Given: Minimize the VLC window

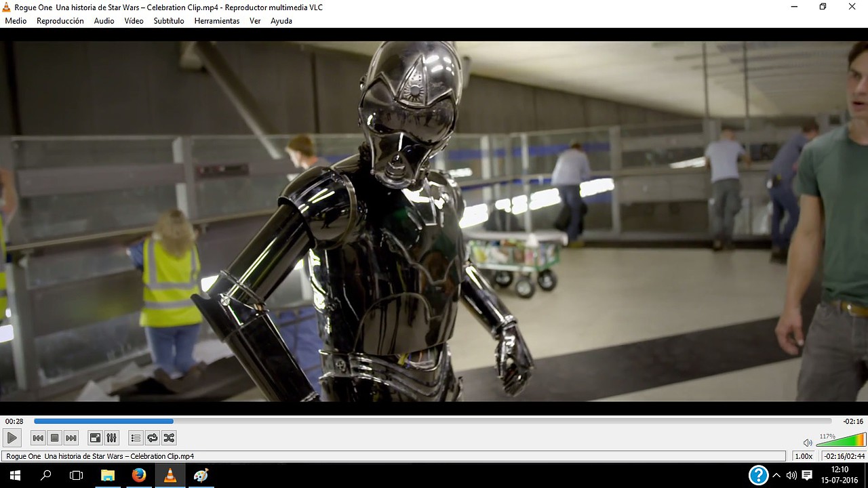Looking at the screenshot, I should tap(793, 7).
